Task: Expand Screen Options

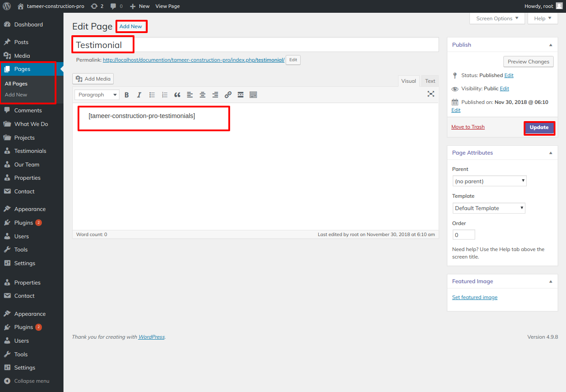Action: (497, 18)
